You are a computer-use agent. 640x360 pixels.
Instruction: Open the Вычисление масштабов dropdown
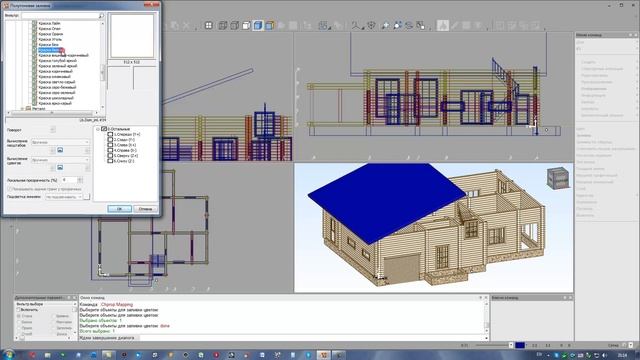[60, 142]
